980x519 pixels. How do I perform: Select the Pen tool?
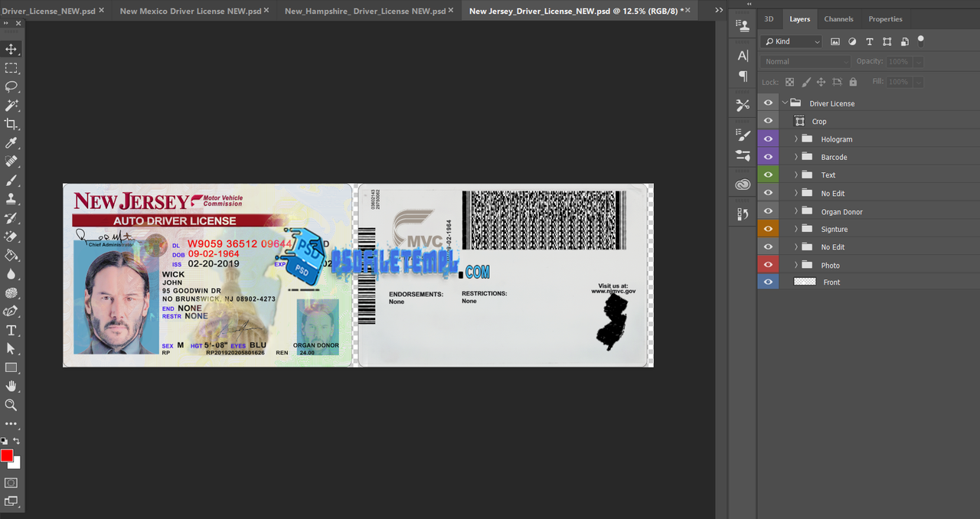tap(11, 312)
